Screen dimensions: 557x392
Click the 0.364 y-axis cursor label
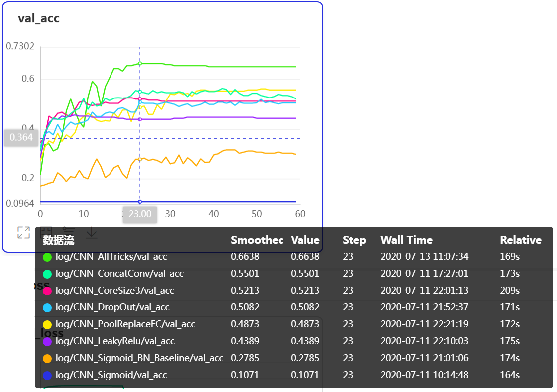[x=21, y=138]
